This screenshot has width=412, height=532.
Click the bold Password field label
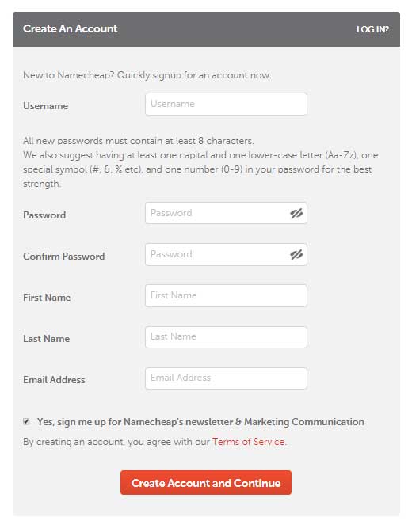[x=44, y=215]
